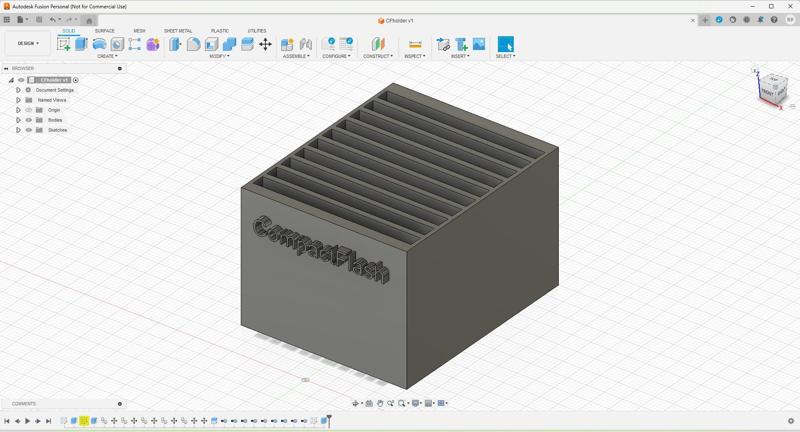Click the Save icon in the quick toolbar

tap(39, 20)
